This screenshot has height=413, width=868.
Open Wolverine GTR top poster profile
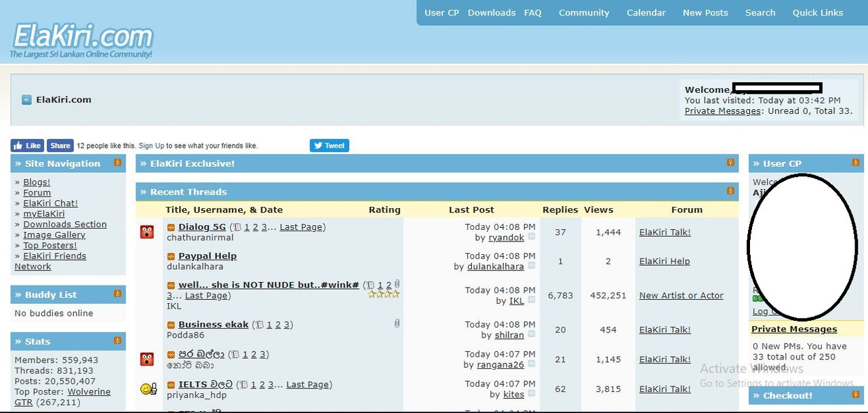(62, 397)
